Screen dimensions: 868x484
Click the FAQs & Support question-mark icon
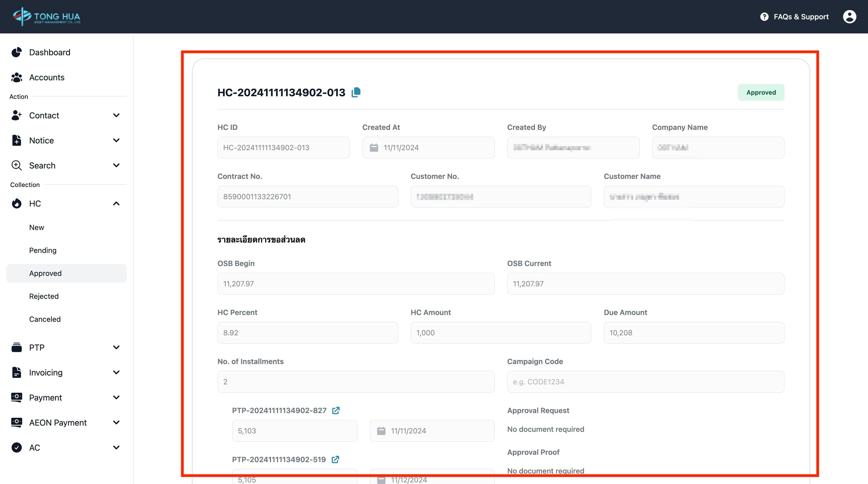coord(764,17)
